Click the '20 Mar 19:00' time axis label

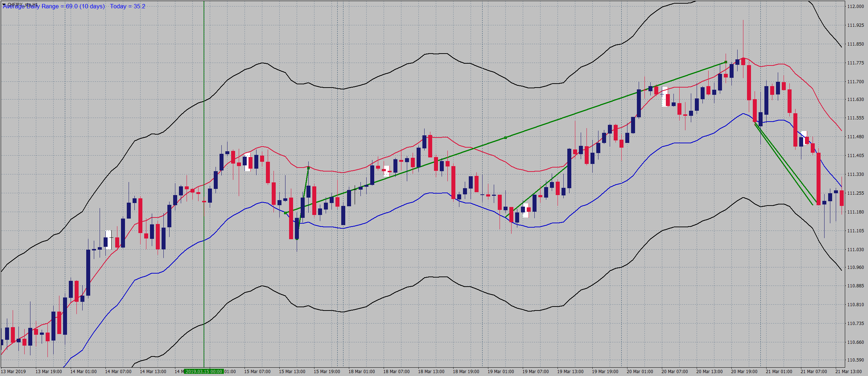pyautogui.click(x=744, y=372)
